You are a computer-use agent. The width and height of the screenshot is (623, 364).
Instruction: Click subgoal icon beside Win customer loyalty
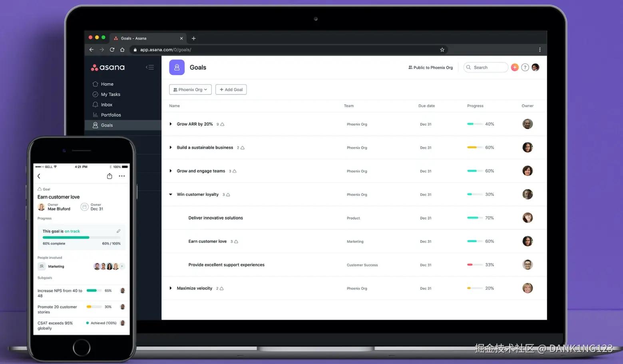(228, 195)
